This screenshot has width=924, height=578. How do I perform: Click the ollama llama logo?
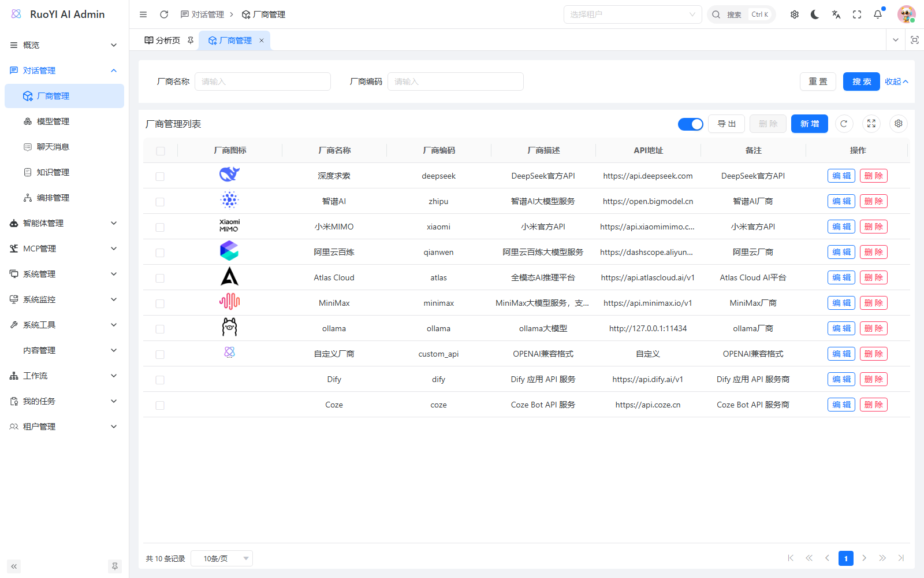(x=229, y=327)
